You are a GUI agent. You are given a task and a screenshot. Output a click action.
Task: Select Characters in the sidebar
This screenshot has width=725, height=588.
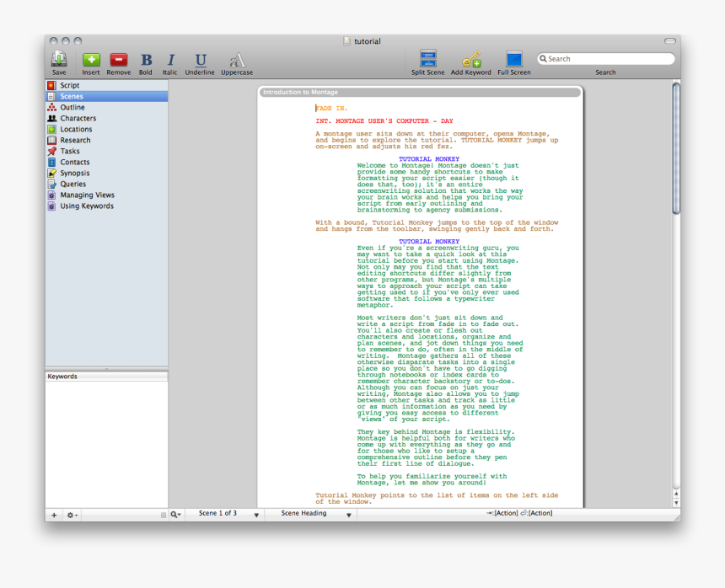[78, 119]
